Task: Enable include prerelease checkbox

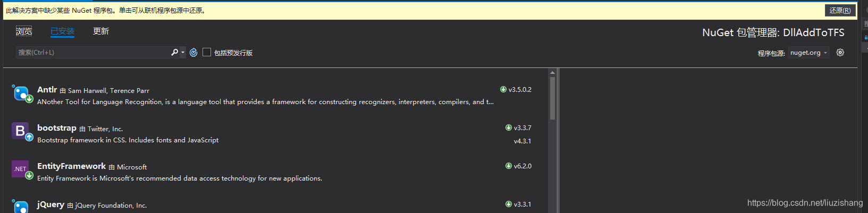Action: [x=207, y=52]
